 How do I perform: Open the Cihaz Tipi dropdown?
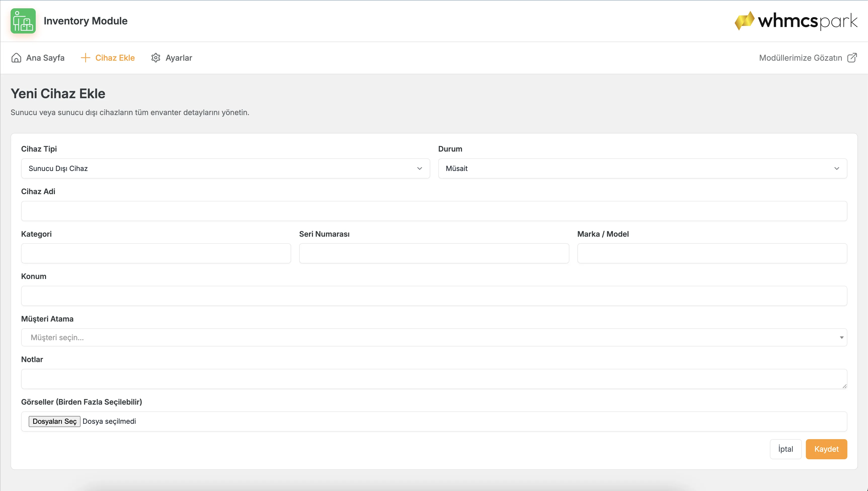tap(225, 168)
